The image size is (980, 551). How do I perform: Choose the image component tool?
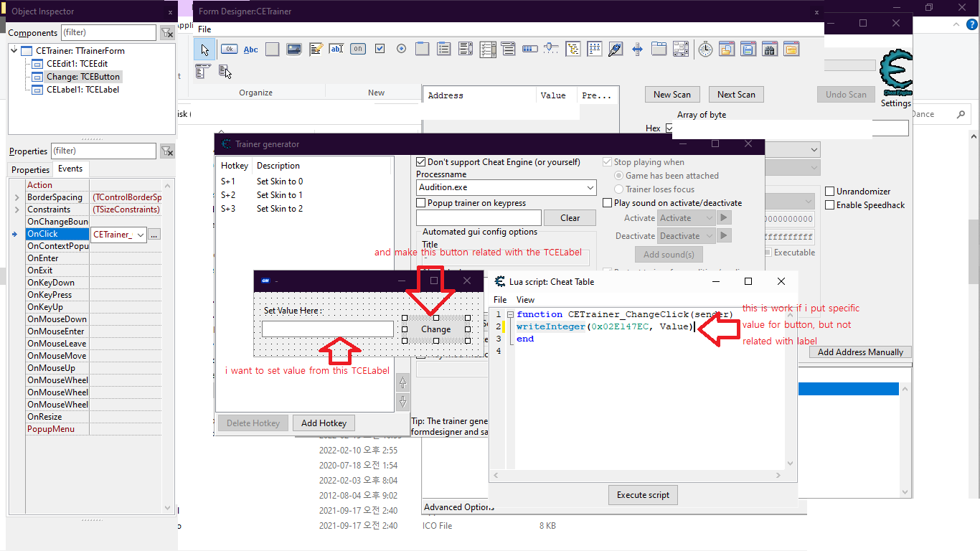[293, 50]
